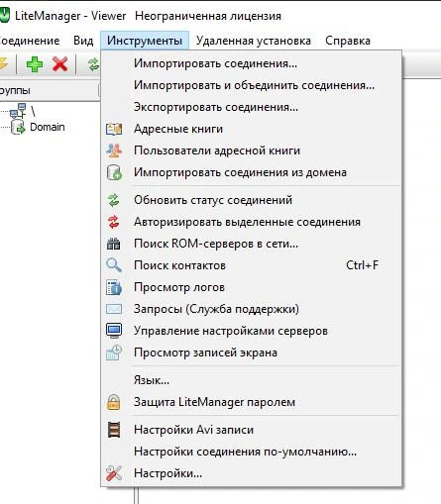Click the binoculars ROM-server search icon
Screen dimensions: 441x504
114,244
